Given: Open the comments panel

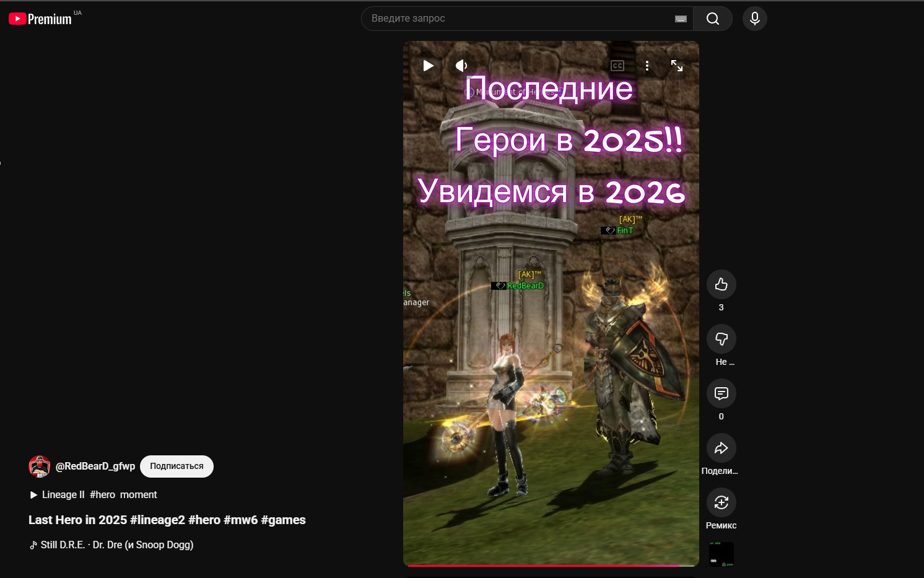Looking at the screenshot, I should [721, 393].
